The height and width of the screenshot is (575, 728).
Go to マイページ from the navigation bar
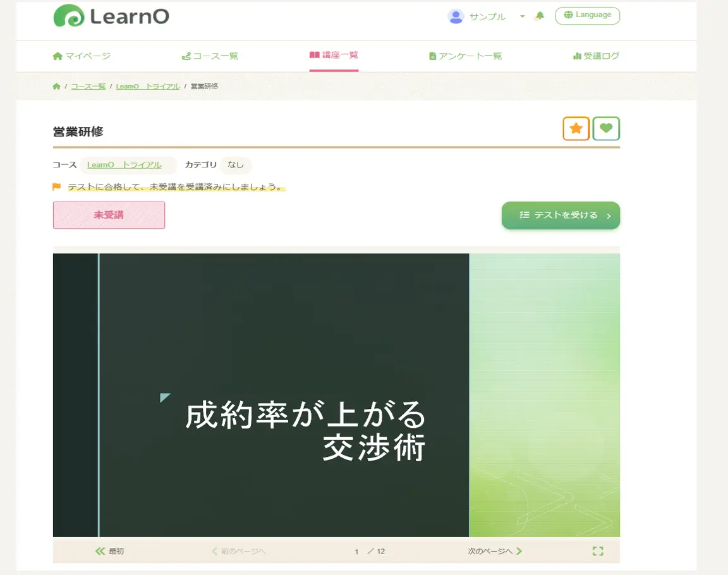83,56
